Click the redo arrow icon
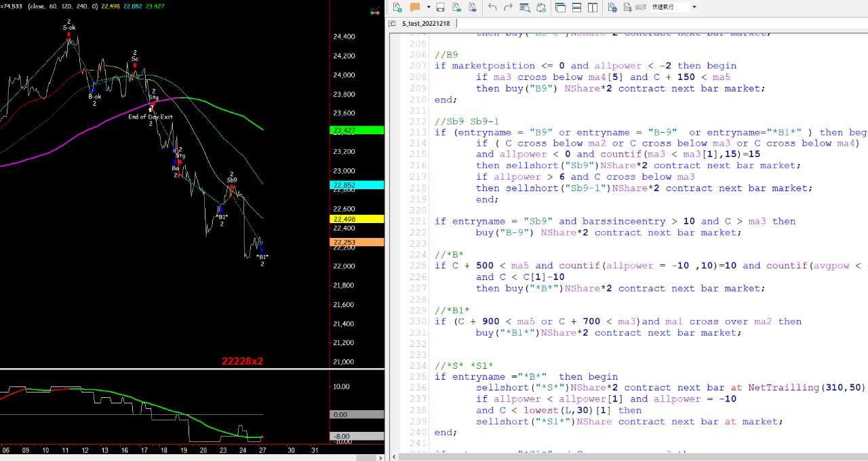The height and width of the screenshot is (461, 868). pyautogui.click(x=509, y=7)
